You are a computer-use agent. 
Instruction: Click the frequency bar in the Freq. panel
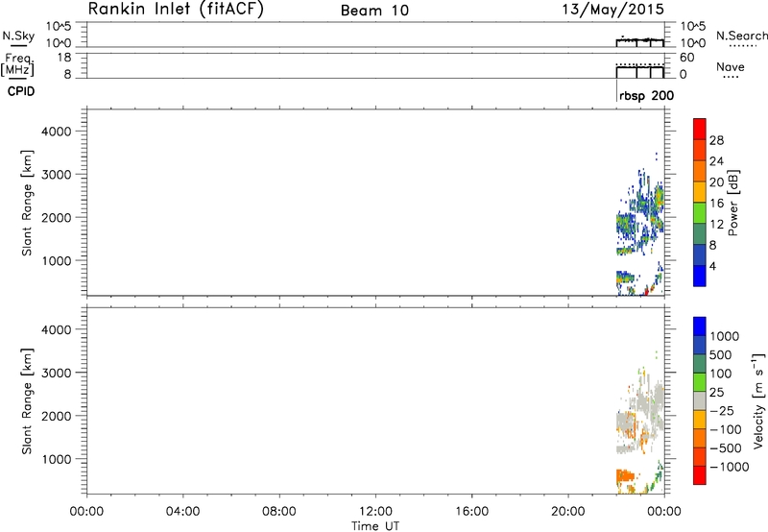639,72
